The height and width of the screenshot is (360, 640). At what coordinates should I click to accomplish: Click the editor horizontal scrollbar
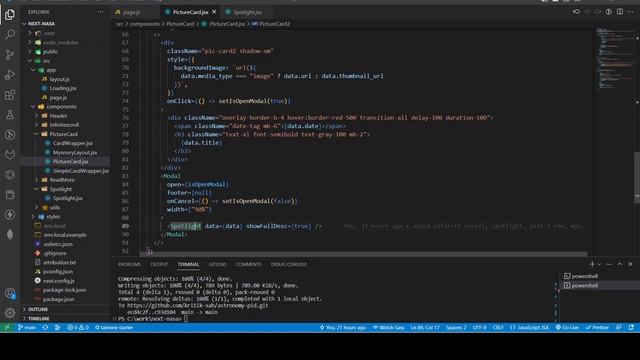363,254
